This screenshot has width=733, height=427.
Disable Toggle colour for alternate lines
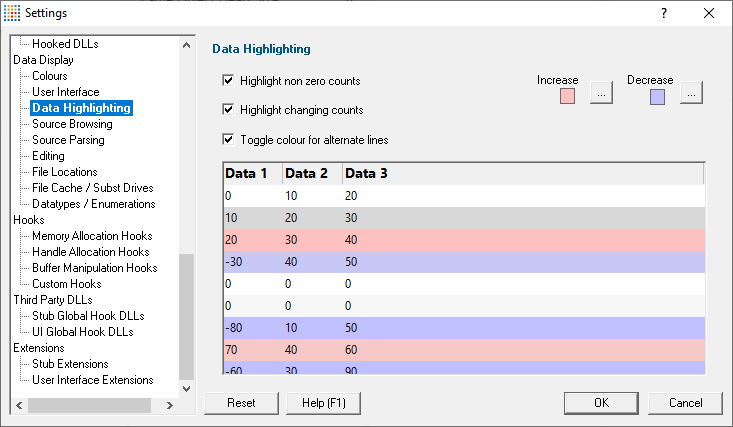coord(228,139)
